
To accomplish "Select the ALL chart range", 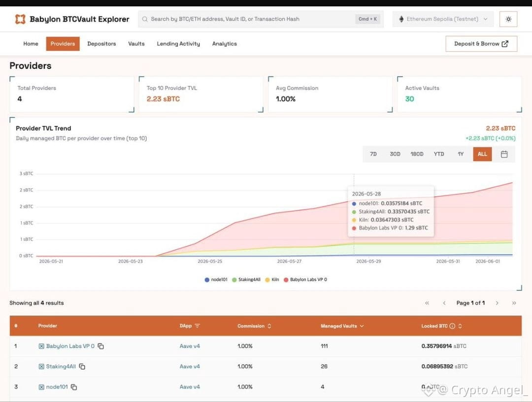I will click(482, 154).
